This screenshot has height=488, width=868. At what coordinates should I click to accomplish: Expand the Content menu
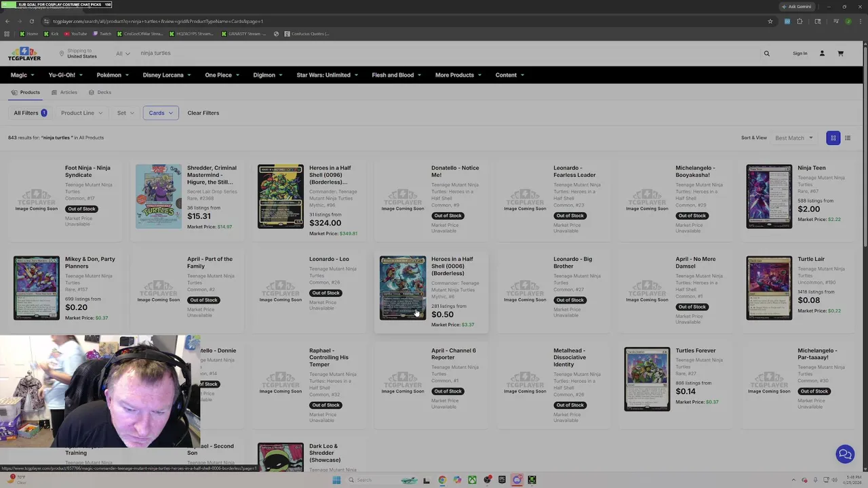509,75
